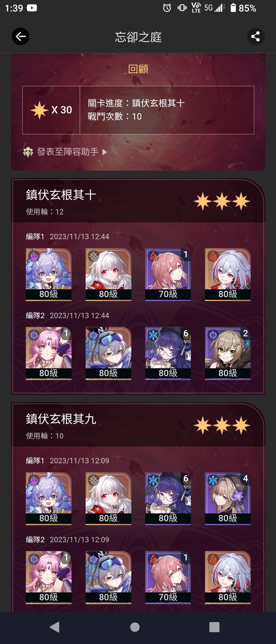Viewport: 276px width, 644px height.
Task: Tap the Android recent apps square button
Action: [214, 627]
